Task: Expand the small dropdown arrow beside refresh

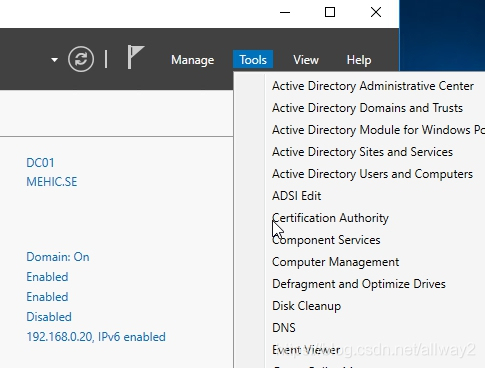Action: tap(54, 60)
